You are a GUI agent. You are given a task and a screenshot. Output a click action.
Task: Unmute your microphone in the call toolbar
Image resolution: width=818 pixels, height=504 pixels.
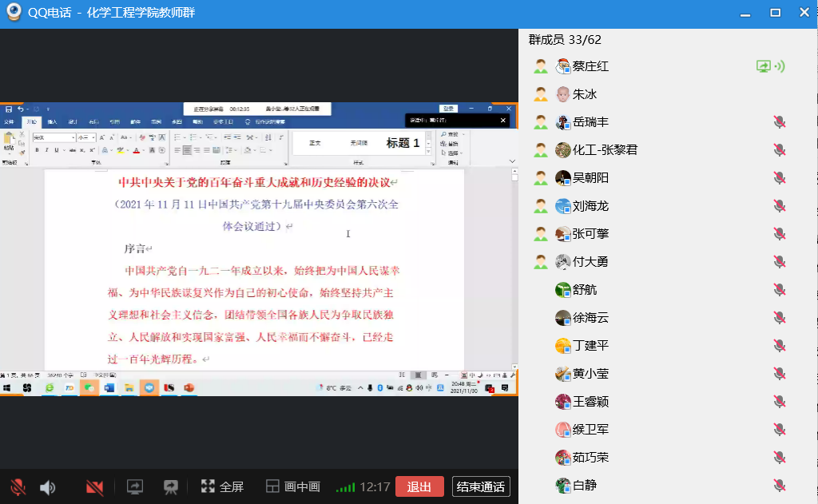[18, 487]
